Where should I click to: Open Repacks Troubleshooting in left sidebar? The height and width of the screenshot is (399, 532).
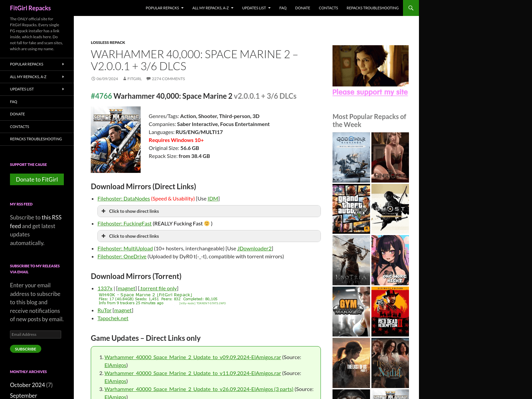click(37, 139)
